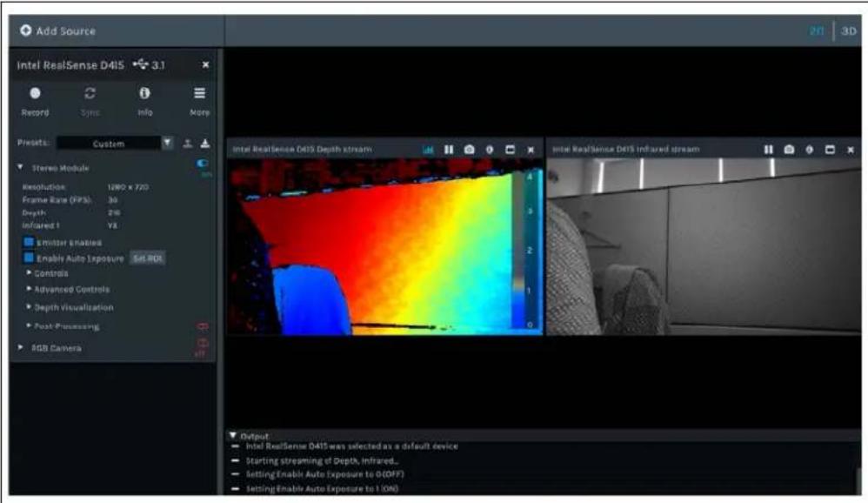This screenshot has height=503, width=868.
Task: Show Depth stream info
Action: (490, 150)
